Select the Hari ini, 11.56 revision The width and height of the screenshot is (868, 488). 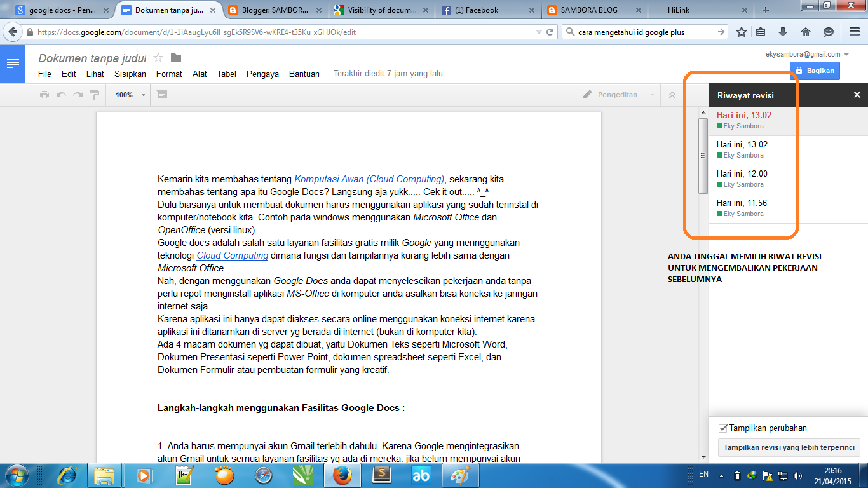coord(788,208)
